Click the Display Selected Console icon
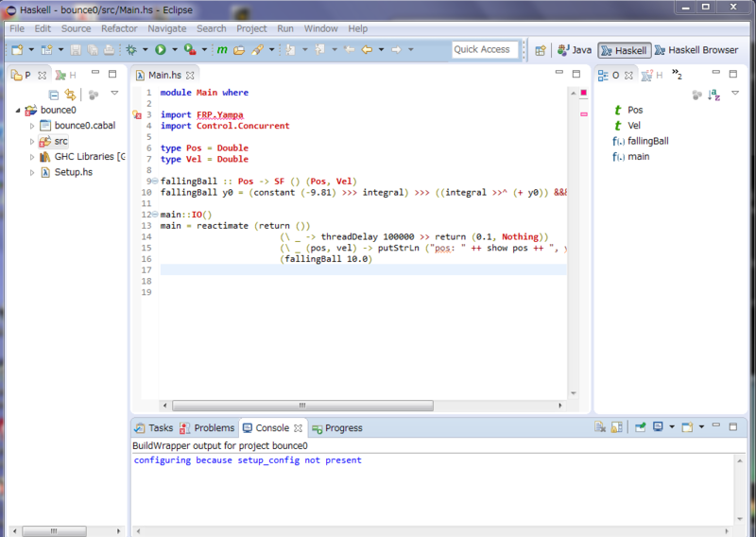 (658, 427)
